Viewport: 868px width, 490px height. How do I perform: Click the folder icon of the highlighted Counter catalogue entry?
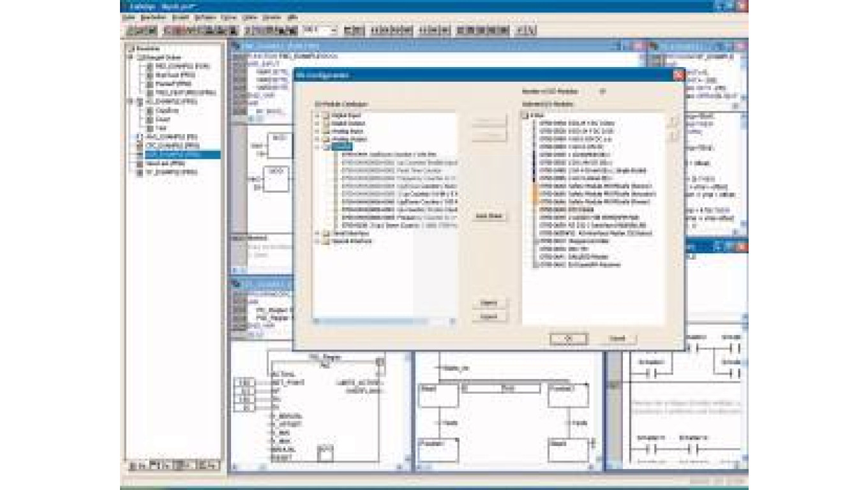(x=325, y=145)
